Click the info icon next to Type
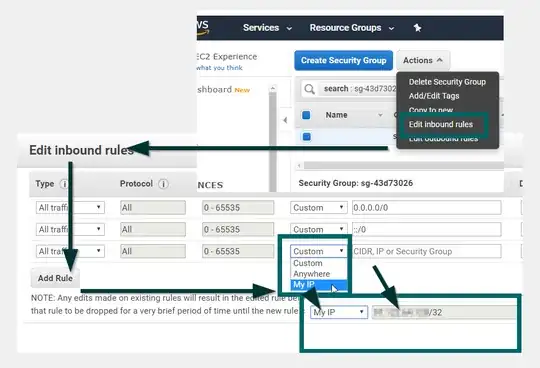 [x=64, y=184]
